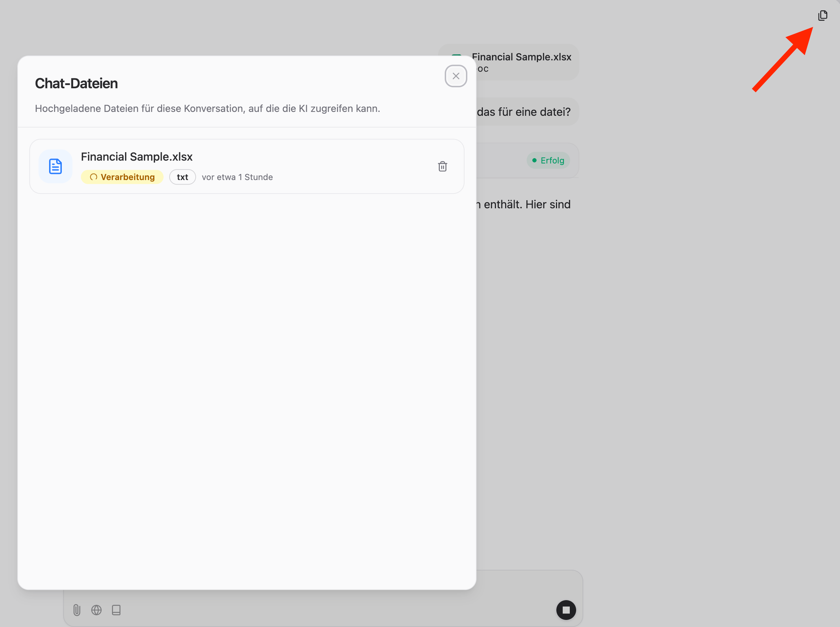Select the Financial Sample.xlsx file name in dialog
This screenshot has width=840, height=627.
[137, 157]
